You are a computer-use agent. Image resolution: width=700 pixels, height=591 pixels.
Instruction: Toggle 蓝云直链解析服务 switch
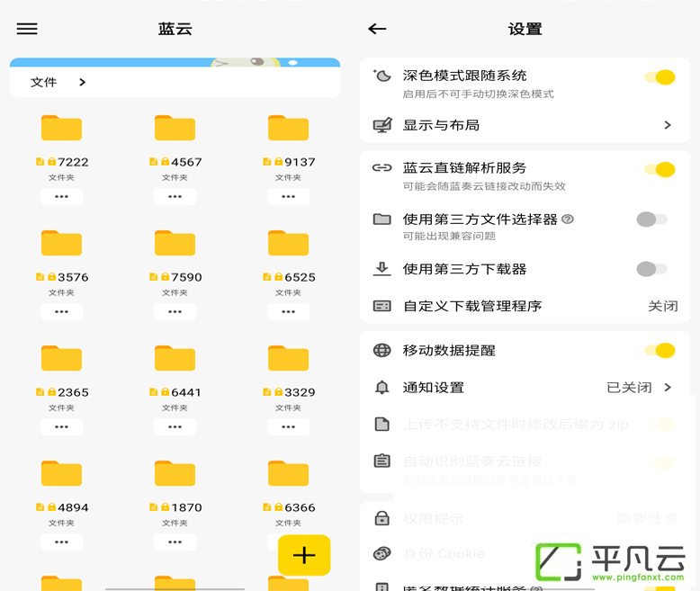660,170
